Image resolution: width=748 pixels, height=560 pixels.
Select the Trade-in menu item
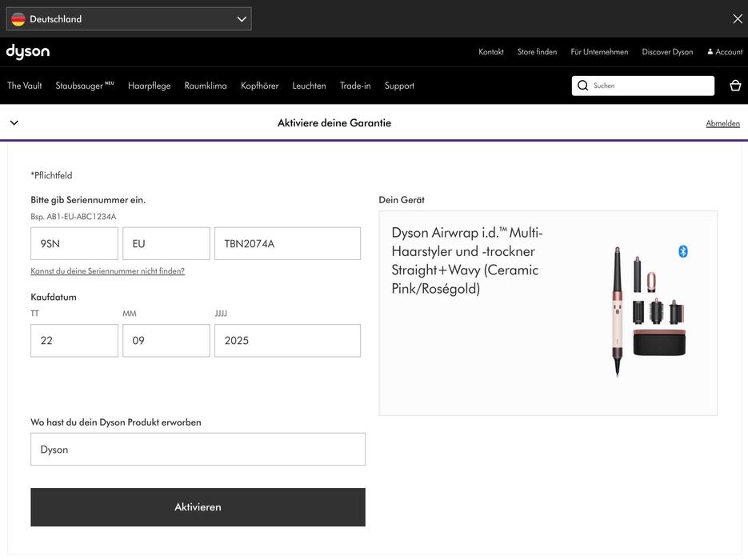(355, 86)
